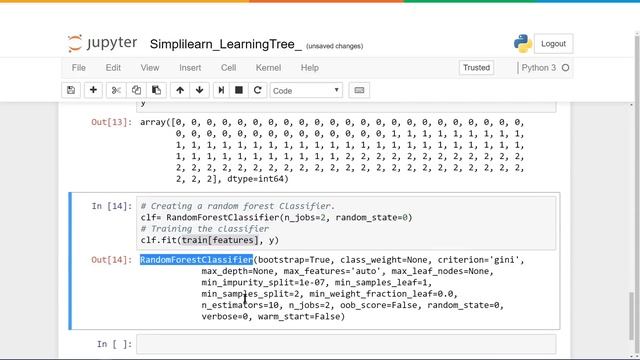Screen dimensions: 640x360
Task: Click the Out[13] output prompt label
Action: point(112,122)
